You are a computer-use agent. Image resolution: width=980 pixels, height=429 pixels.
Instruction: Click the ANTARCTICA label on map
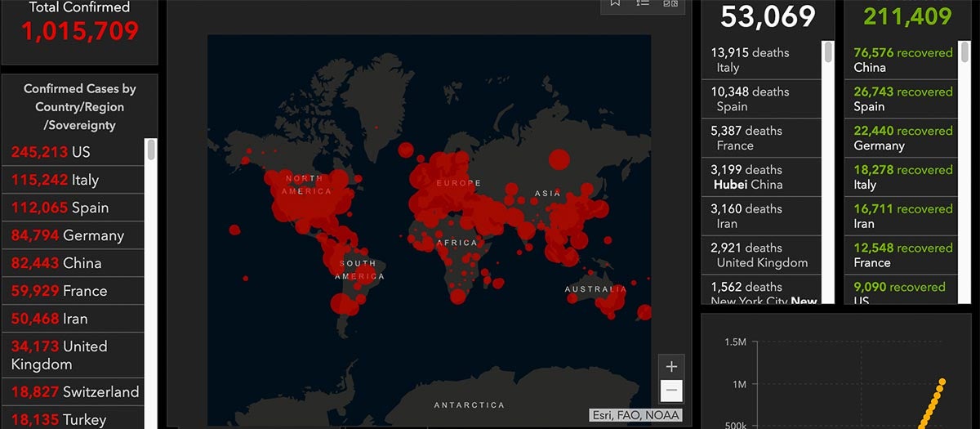coord(469,404)
